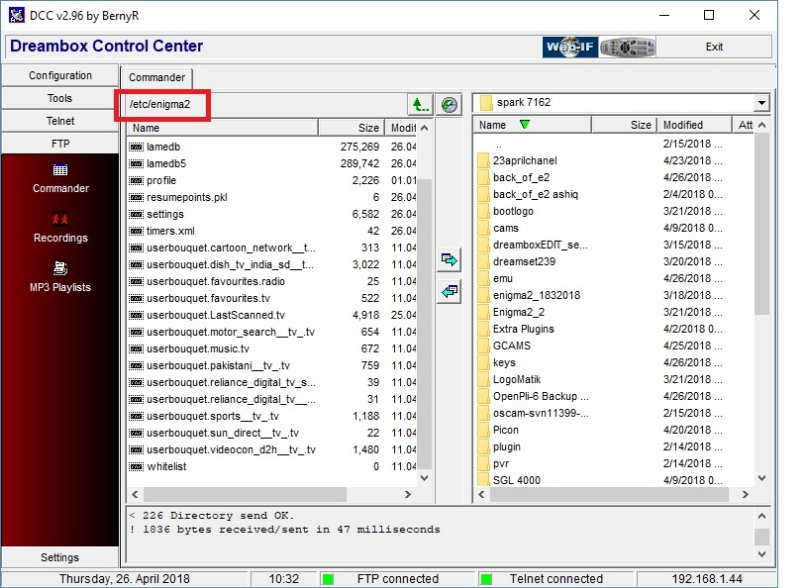Click the transfer-to-left arrow icon
This screenshot has width=800, height=588.
pyautogui.click(x=450, y=291)
